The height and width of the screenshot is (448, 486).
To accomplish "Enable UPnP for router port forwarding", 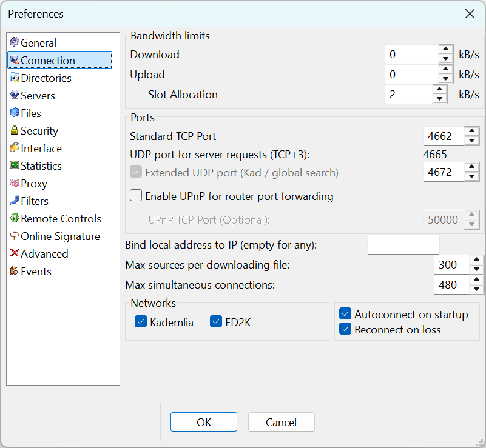I will pos(136,196).
